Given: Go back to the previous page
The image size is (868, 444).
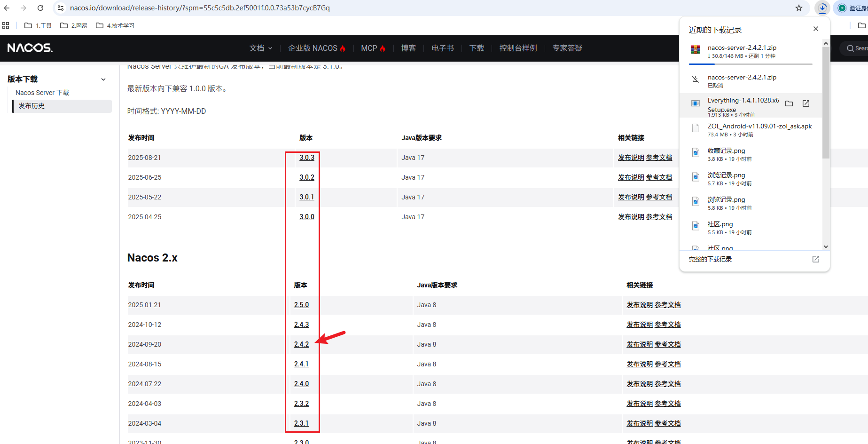Looking at the screenshot, I should click(7, 8).
